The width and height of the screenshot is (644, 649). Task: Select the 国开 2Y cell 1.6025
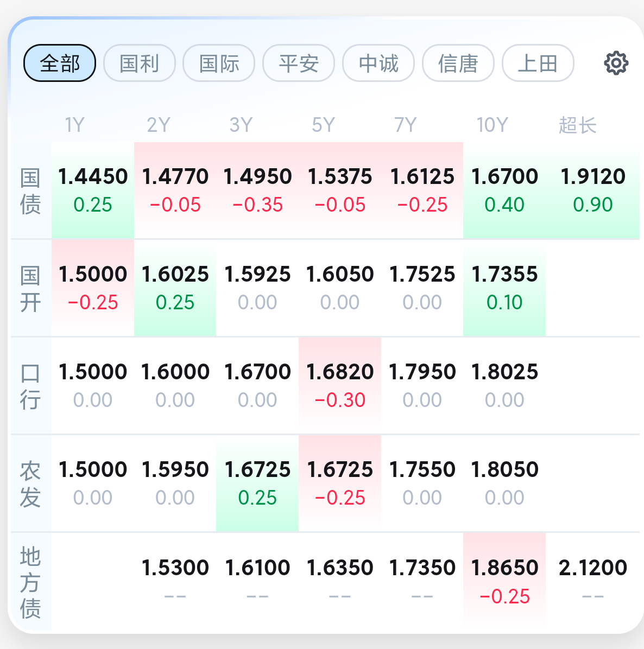(x=175, y=288)
